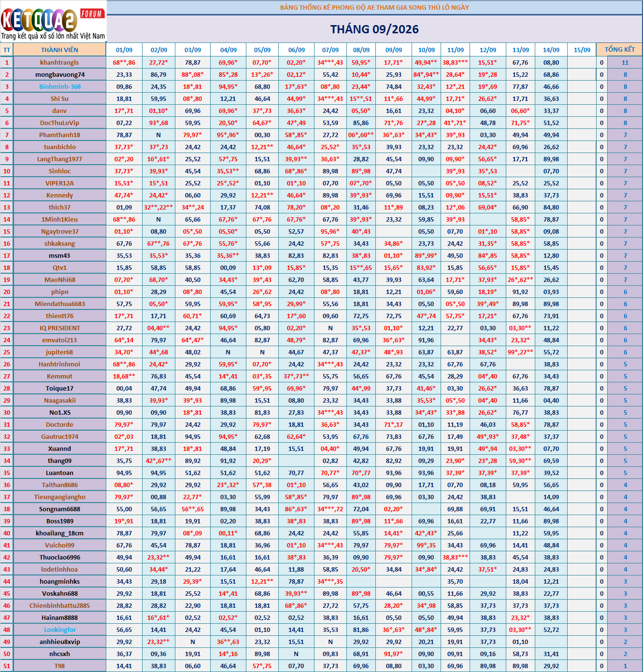Select thich37 02/09 cell 32**,22**
This screenshot has width=643, height=672.
click(158, 207)
